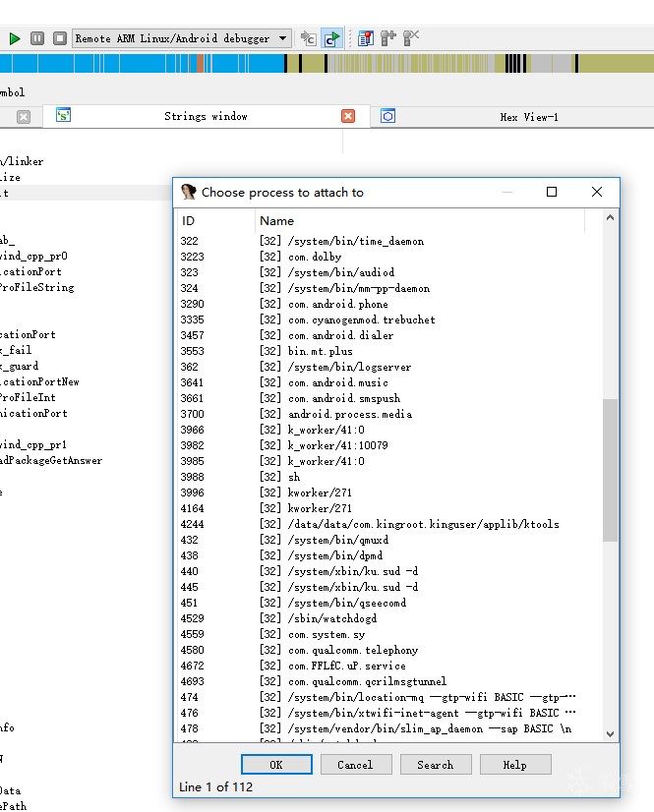Select process 3553 bin.mt.plus

point(389,351)
